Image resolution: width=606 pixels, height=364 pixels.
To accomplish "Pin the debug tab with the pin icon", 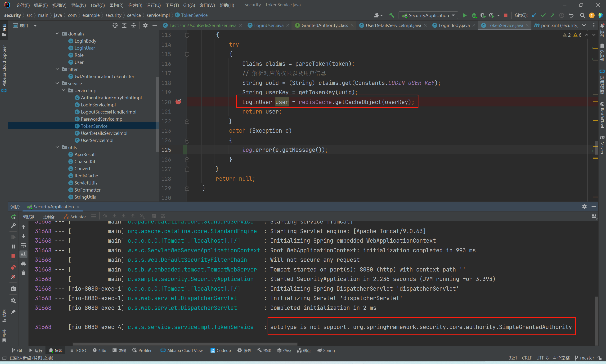I will click(13, 312).
